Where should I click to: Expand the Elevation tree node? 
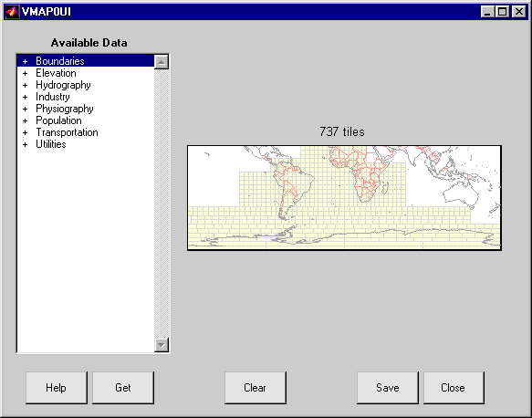pyautogui.click(x=26, y=73)
